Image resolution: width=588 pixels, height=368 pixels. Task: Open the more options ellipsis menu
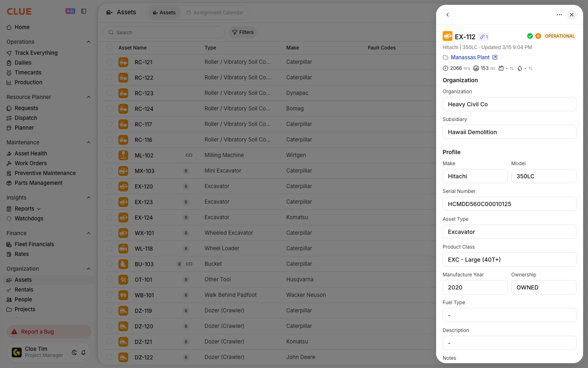[x=559, y=15]
